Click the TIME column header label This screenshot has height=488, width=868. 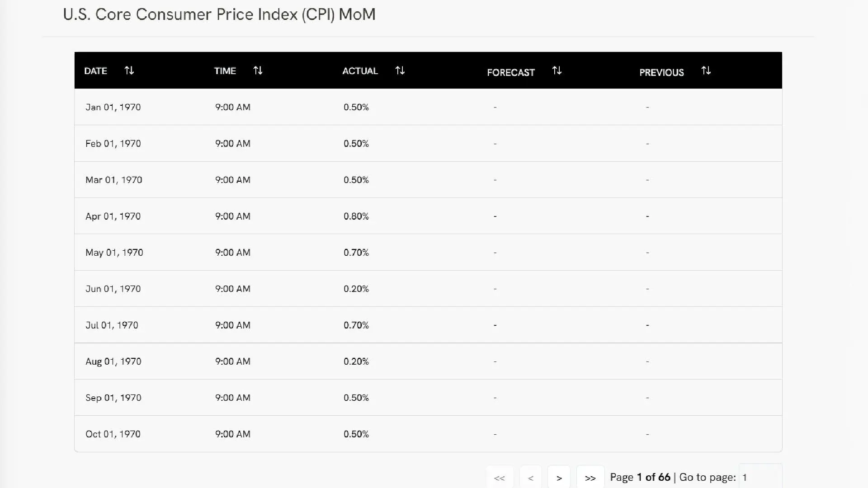click(x=225, y=71)
